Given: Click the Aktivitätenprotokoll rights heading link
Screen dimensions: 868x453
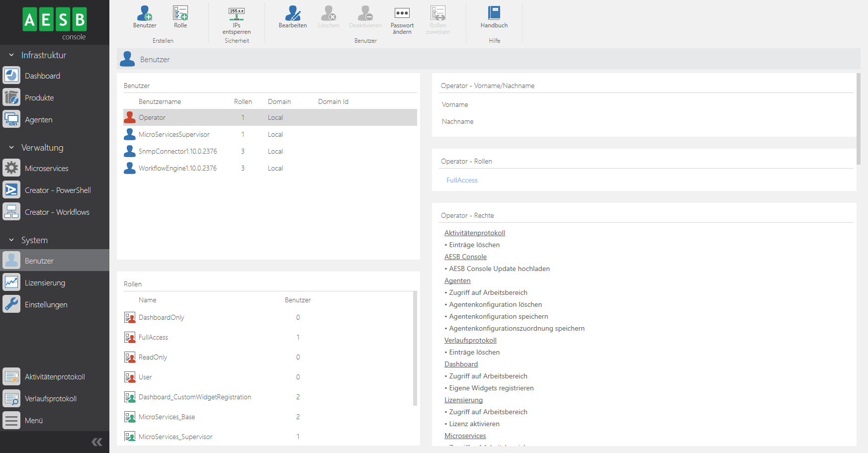Looking at the screenshot, I should [x=474, y=233].
